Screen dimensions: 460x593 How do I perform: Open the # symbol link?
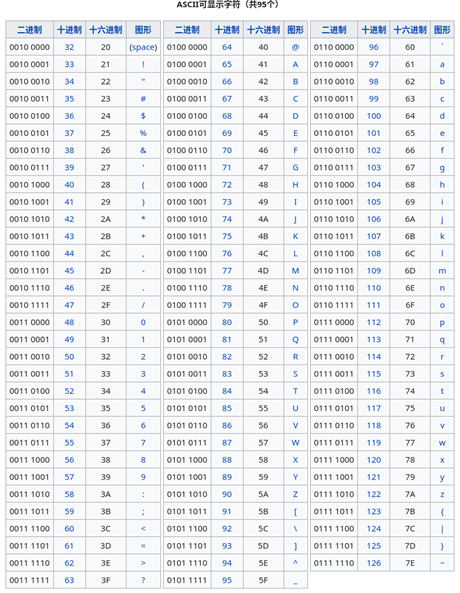click(x=143, y=99)
